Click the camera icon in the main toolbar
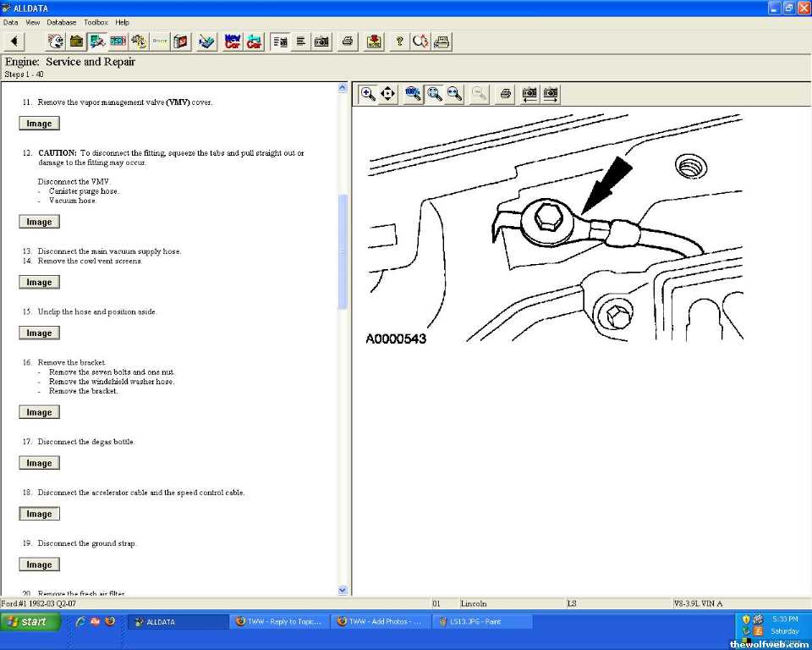 [321, 41]
